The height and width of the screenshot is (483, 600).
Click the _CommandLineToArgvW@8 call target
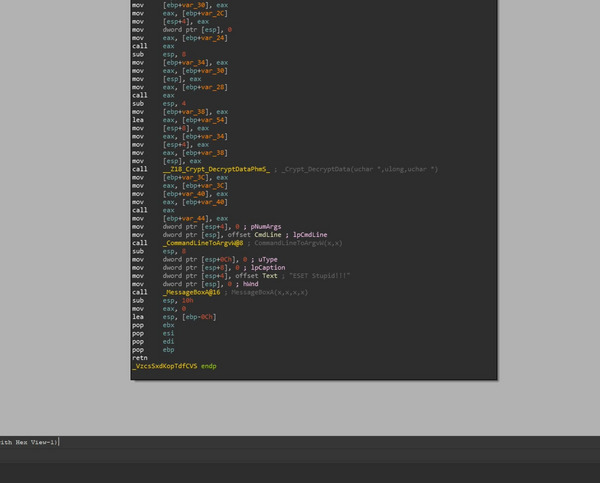(x=203, y=243)
